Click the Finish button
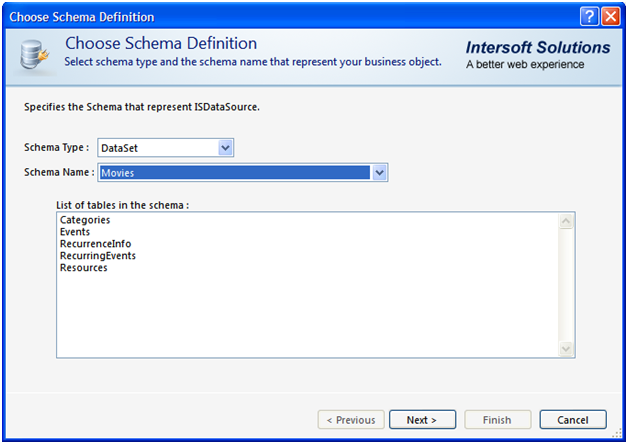The height and width of the screenshot is (444, 628). pos(497,420)
